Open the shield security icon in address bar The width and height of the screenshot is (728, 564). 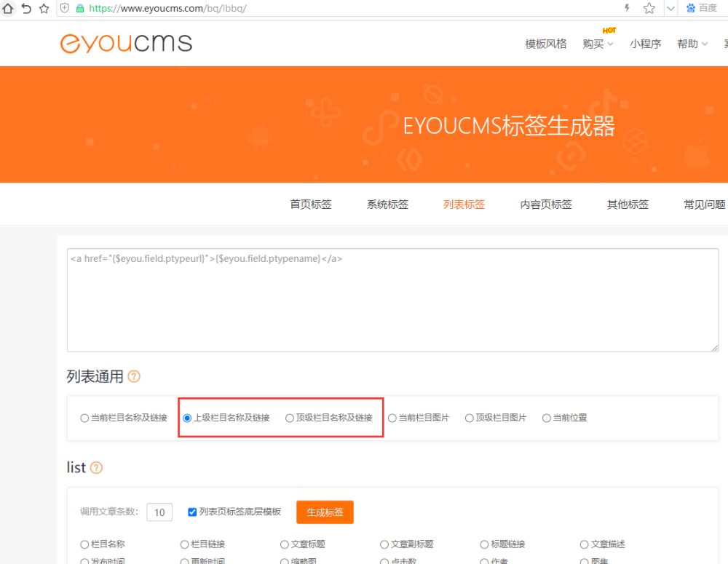click(65, 8)
